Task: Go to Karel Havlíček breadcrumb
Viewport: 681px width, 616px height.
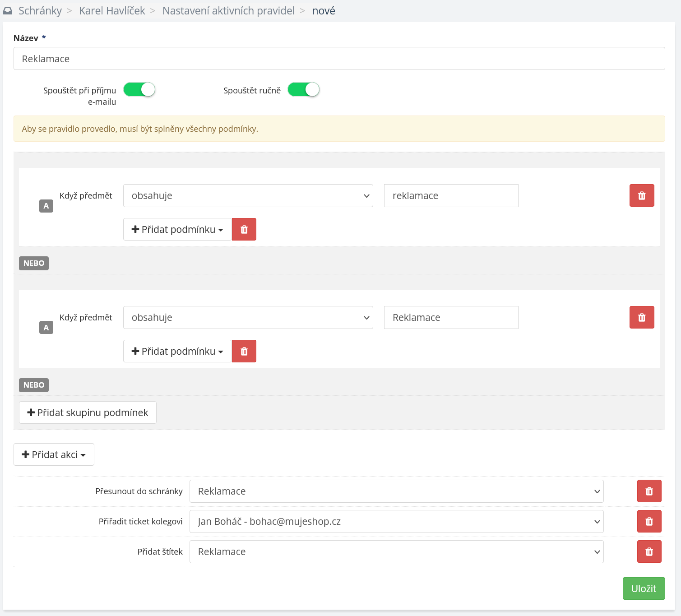Action: (x=112, y=11)
